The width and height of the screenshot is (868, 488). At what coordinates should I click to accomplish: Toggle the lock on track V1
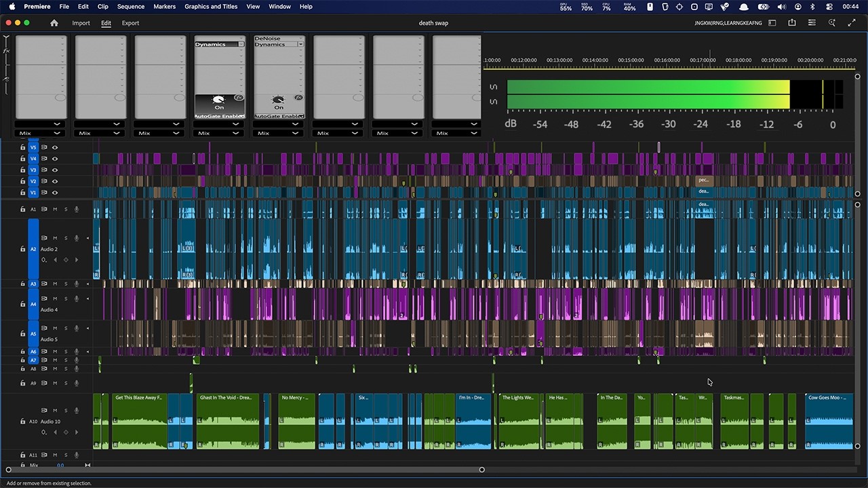point(22,192)
